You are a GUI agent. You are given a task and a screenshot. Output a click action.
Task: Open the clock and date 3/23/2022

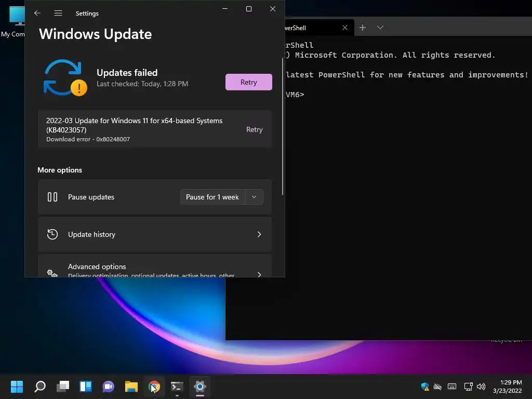508,387
